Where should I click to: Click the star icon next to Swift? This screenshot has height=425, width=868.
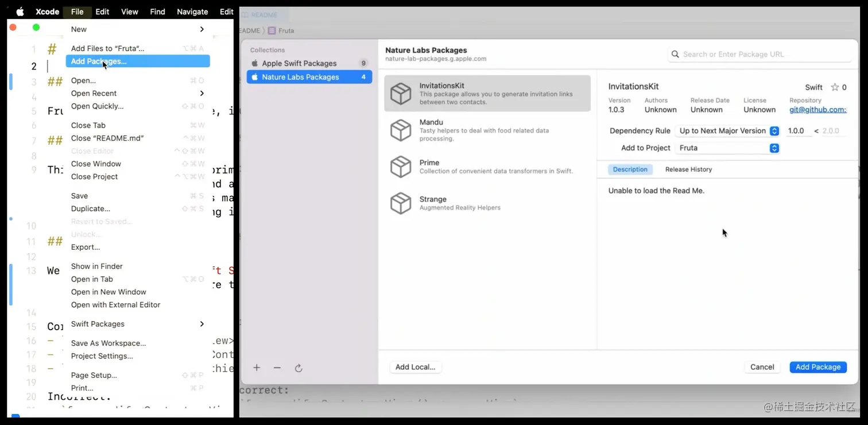(x=835, y=87)
